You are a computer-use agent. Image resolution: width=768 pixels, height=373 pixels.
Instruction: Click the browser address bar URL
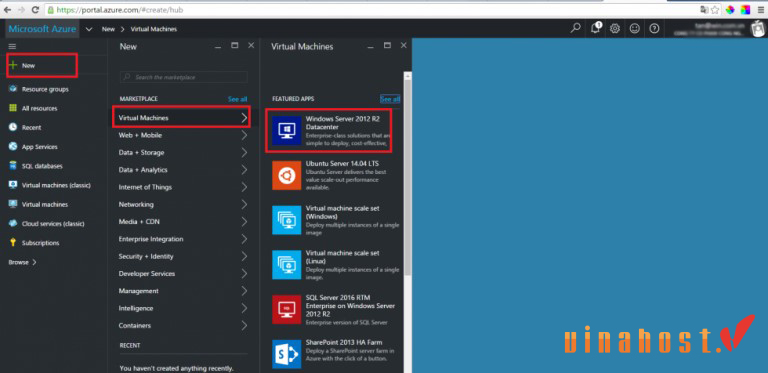tap(120, 9)
